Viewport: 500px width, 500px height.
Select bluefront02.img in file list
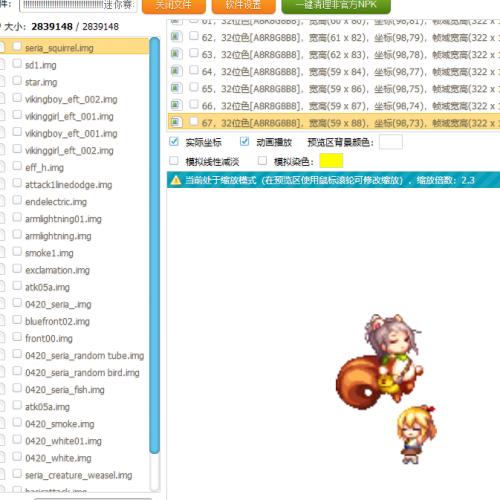click(57, 321)
